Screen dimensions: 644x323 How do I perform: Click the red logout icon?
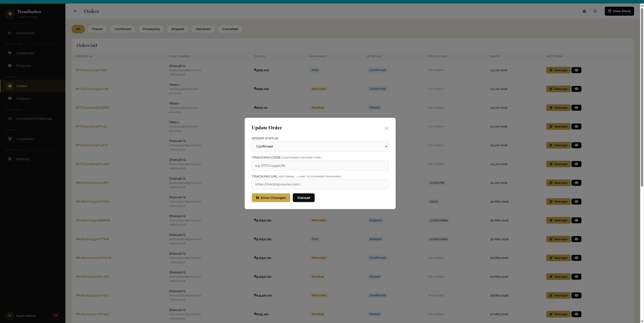[x=56, y=315]
